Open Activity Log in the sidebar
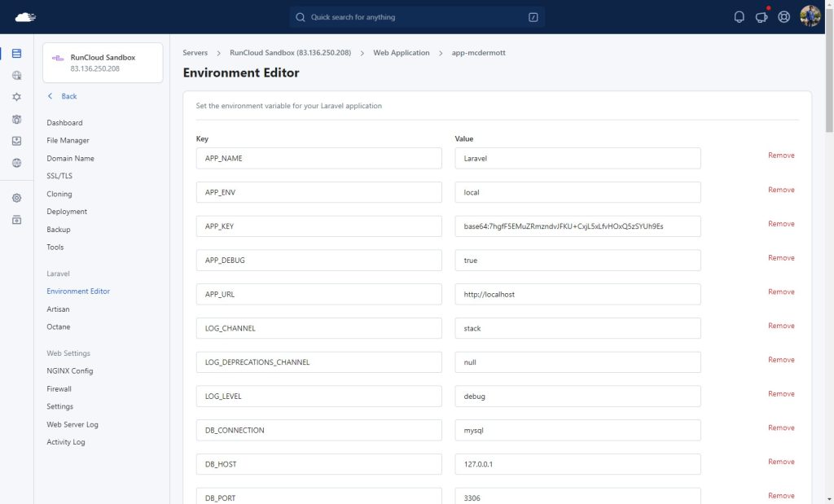This screenshot has width=834, height=504. click(x=65, y=442)
